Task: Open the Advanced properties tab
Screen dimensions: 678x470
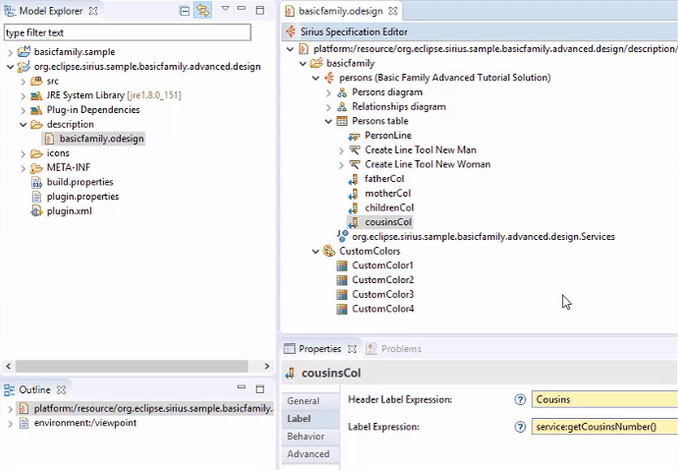Action: point(308,454)
